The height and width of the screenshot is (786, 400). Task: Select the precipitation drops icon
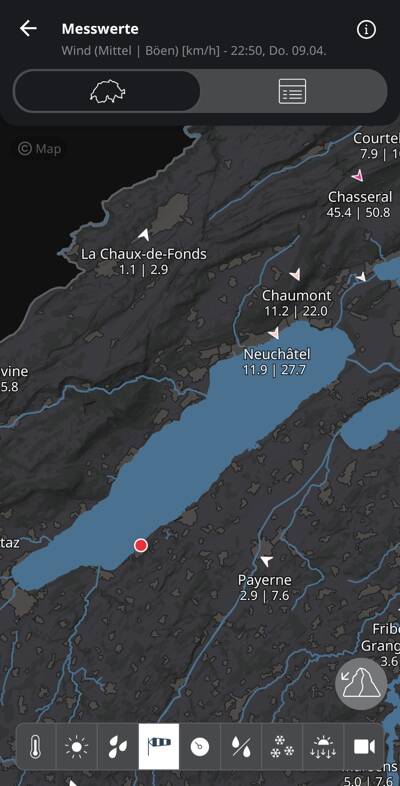tap(117, 746)
